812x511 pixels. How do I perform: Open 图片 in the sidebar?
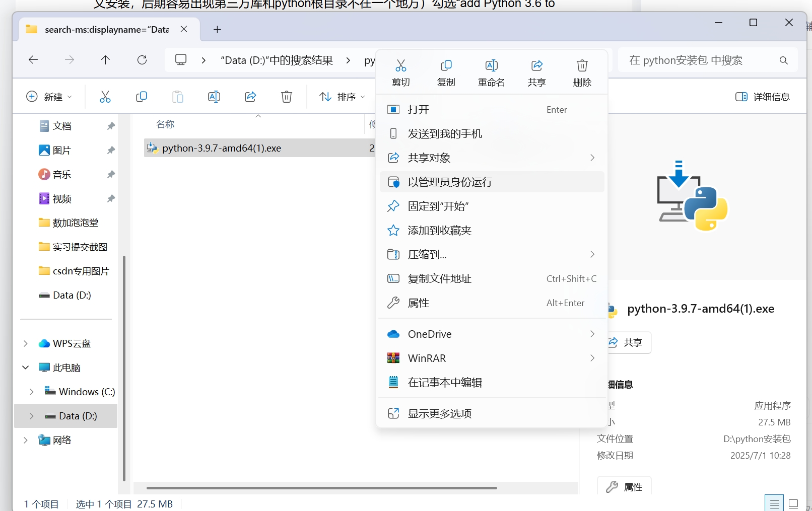(x=62, y=150)
